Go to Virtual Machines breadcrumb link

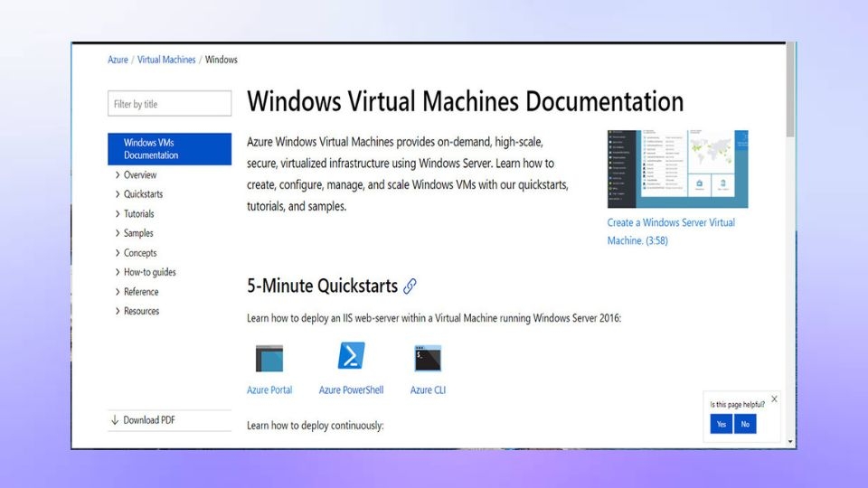[166, 60]
